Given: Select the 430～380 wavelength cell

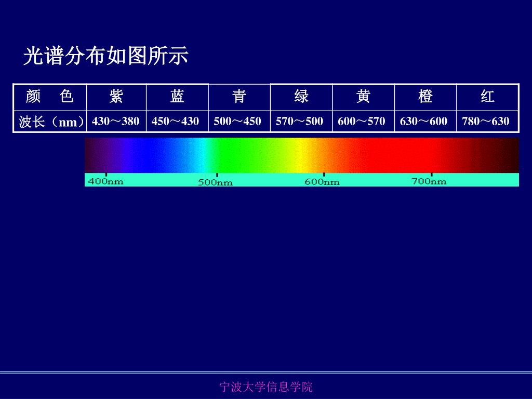Looking at the screenshot, I should [x=116, y=121].
